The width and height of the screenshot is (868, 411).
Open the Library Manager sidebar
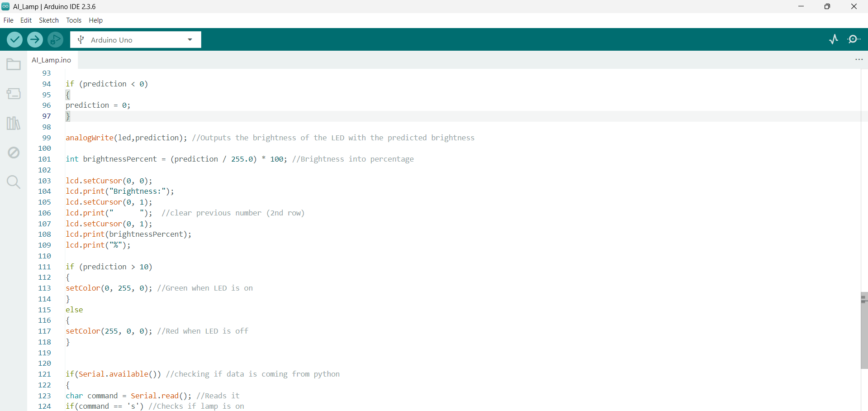pos(14,123)
